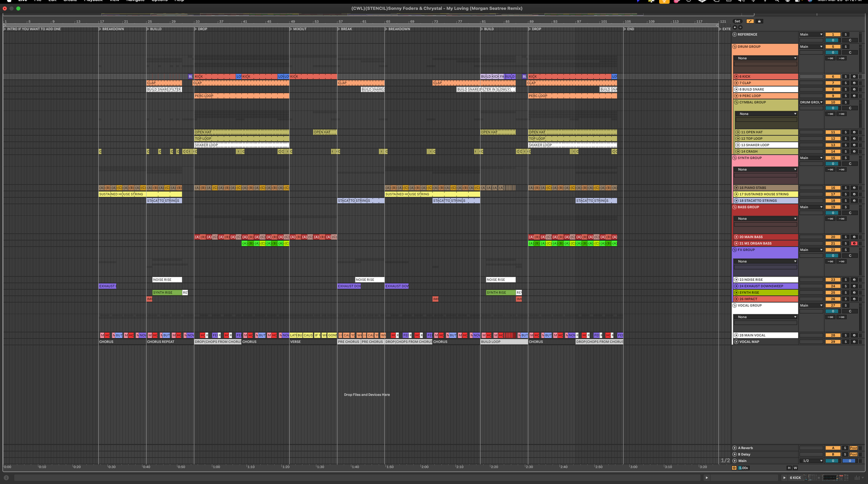This screenshot has height=484, width=868.
Task: Toggle the follow/zoom icon beside 1.00x
Action: tap(734, 468)
